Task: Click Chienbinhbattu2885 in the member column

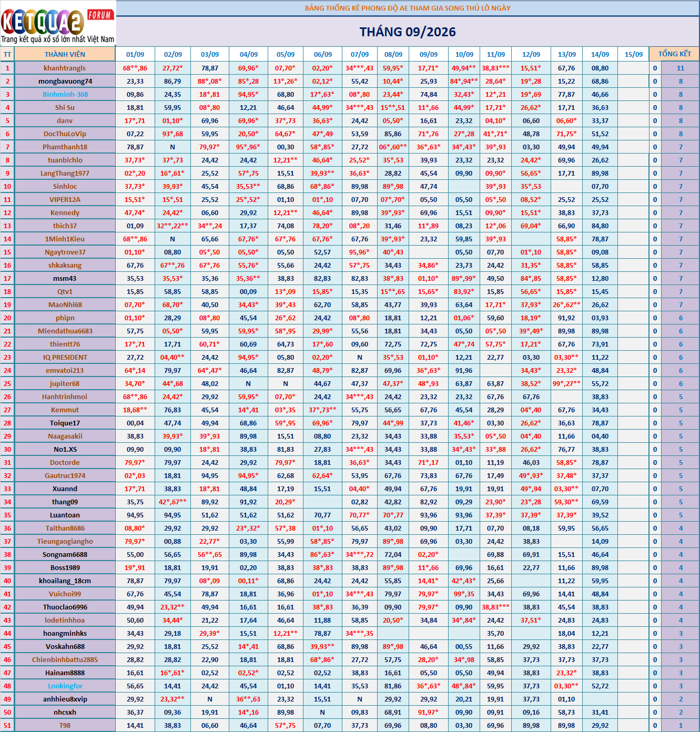Action: click(65, 659)
